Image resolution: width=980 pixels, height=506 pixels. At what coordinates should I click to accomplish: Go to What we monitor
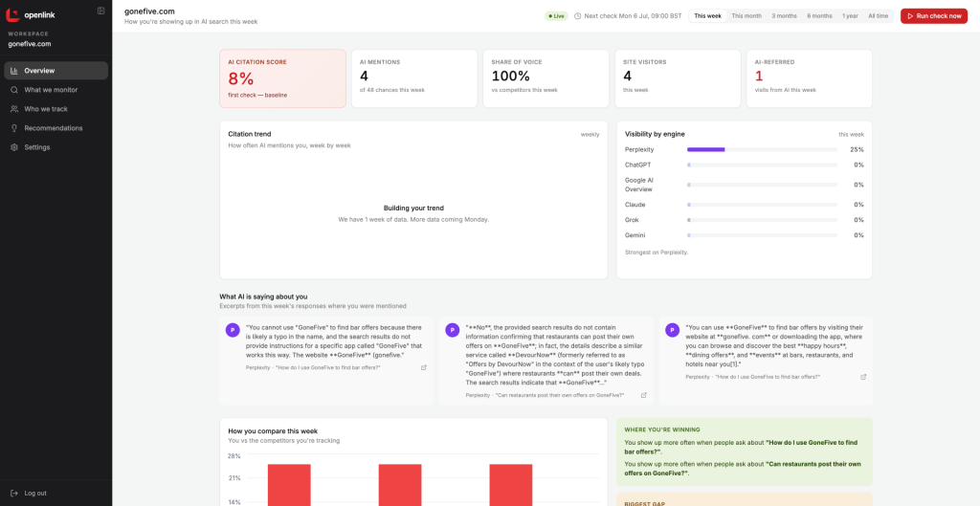click(x=56, y=90)
